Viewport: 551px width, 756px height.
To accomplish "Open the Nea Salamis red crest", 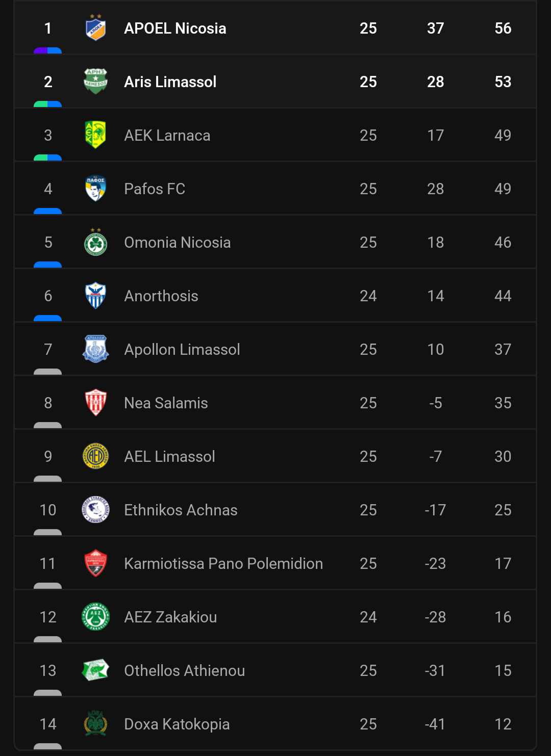I will pos(95,403).
